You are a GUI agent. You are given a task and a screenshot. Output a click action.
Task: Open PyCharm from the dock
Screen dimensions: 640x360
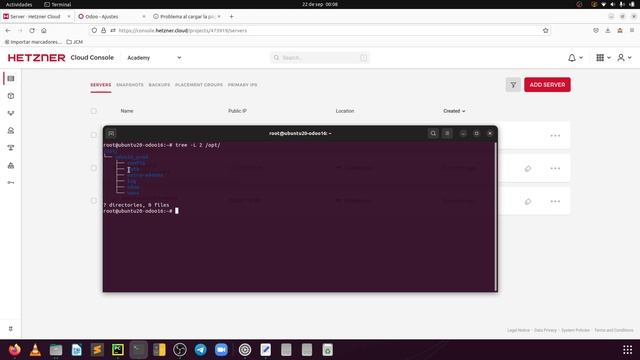(x=118, y=350)
